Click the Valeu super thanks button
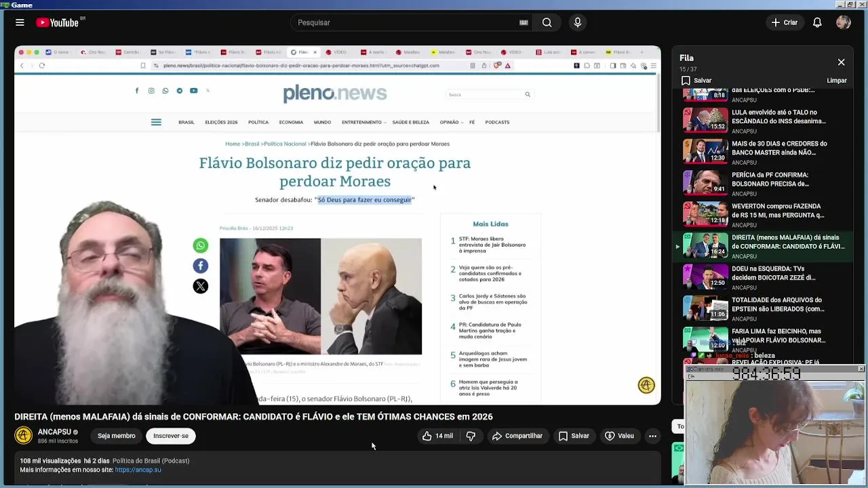Image resolution: width=868 pixels, height=488 pixels. tap(619, 436)
